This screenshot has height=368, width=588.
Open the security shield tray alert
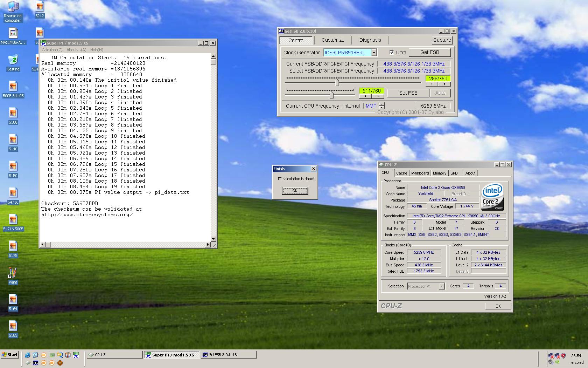563,355
